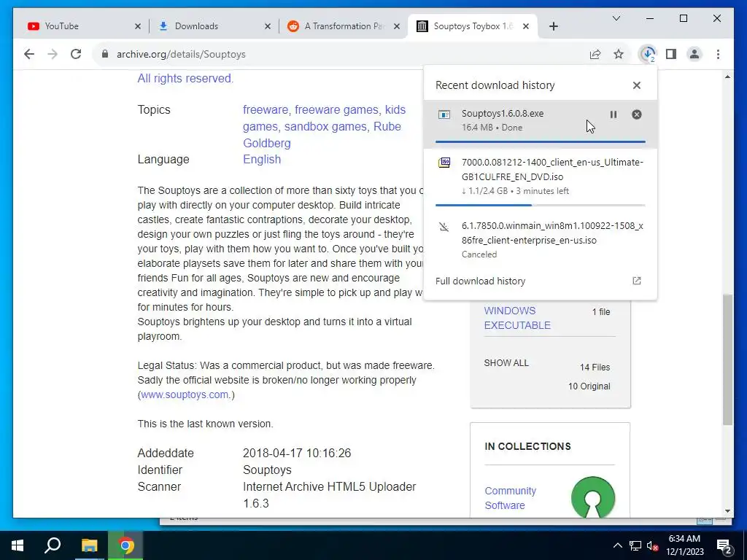Click the Souptoys1.6.0.8.exe file icon

444,114
